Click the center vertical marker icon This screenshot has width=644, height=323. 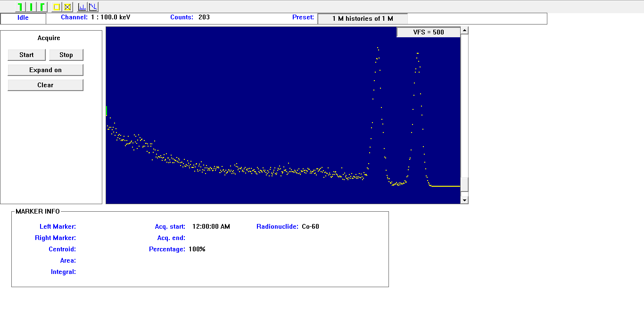pyautogui.click(x=31, y=7)
